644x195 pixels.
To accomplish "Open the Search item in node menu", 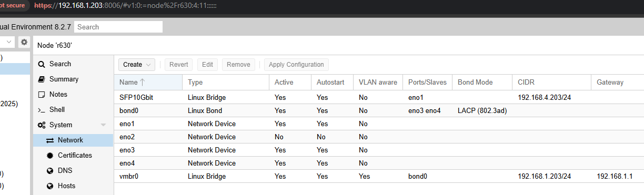I will click(x=73, y=64).
